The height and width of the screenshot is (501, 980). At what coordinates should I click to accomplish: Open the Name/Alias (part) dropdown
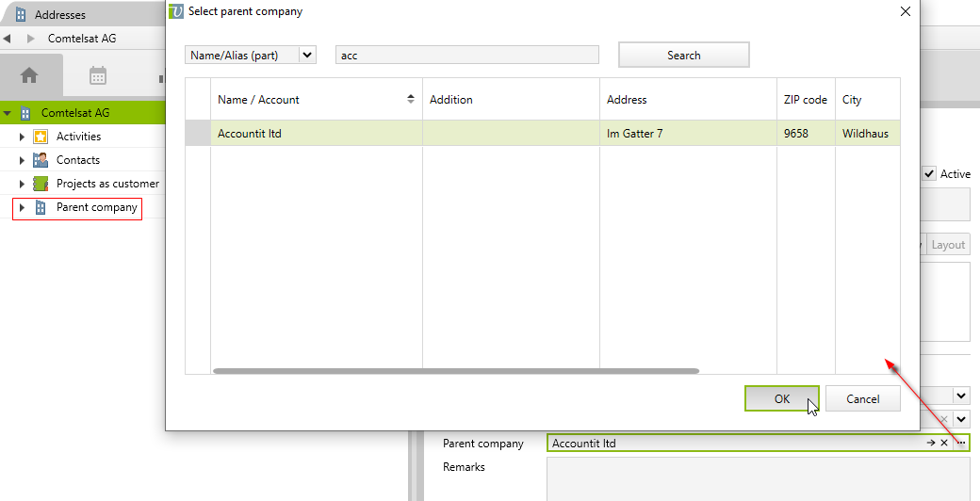coord(306,56)
